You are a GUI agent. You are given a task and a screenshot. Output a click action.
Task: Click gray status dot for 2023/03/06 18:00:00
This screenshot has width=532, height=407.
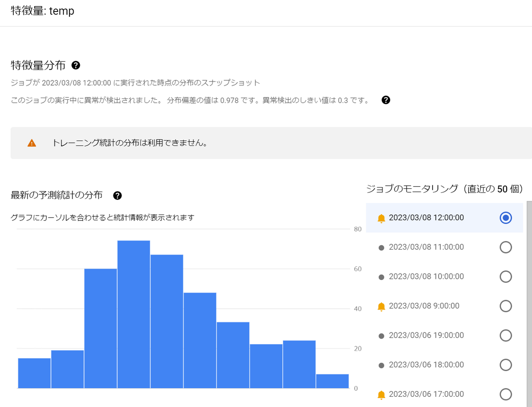coord(381,365)
